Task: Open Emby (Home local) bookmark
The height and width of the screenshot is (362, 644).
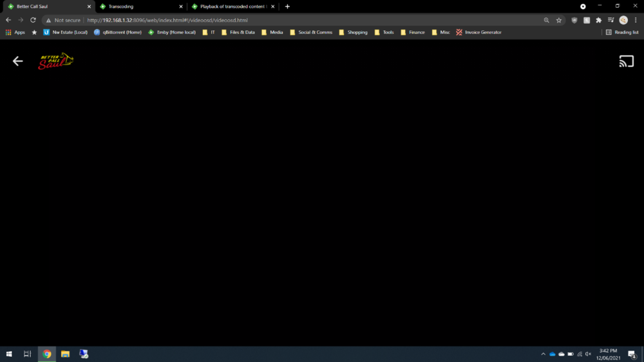Action: pos(172,32)
